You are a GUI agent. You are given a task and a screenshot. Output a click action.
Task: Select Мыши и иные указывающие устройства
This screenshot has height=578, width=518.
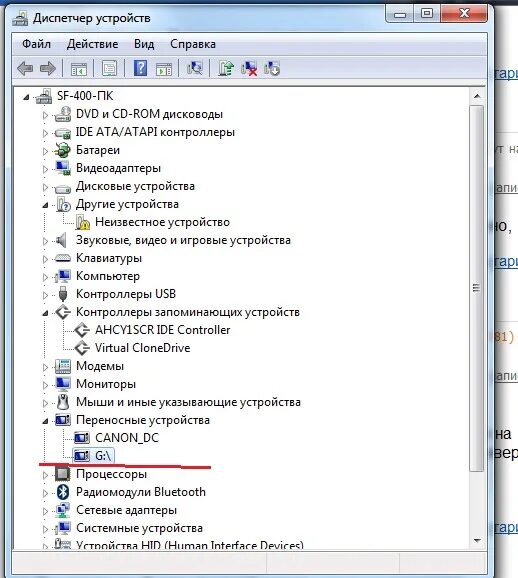188,402
